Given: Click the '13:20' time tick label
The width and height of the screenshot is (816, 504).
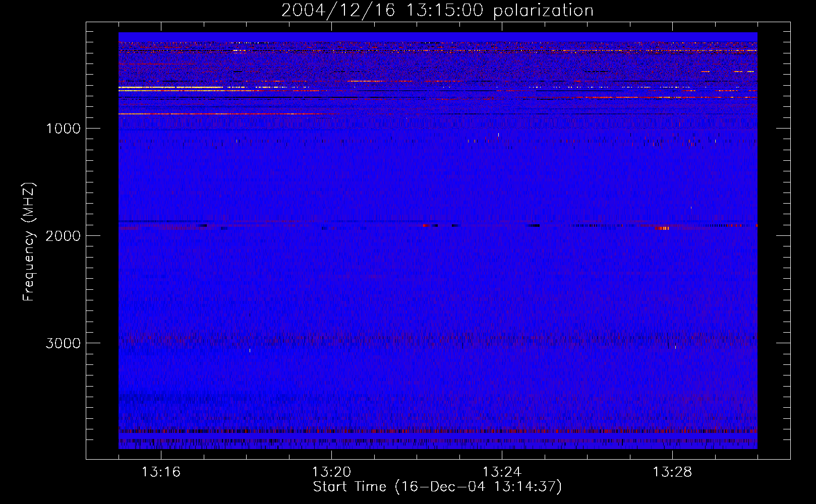Looking at the screenshot, I should pos(331,472).
